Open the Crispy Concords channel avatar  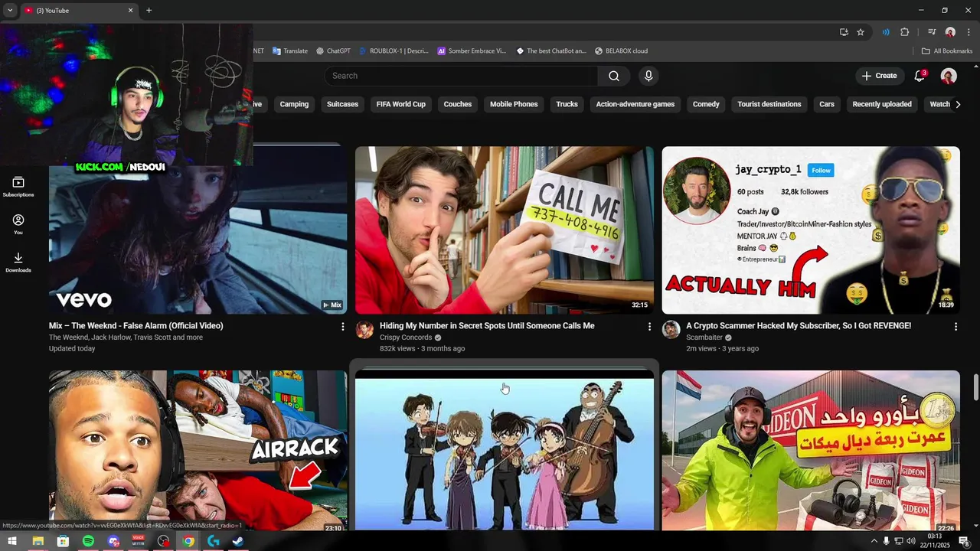click(364, 330)
